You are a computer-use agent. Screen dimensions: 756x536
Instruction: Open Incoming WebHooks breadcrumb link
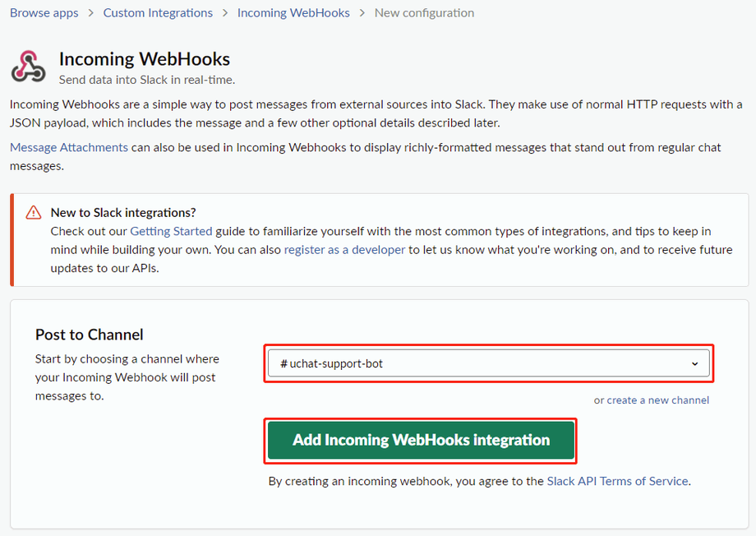[293, 13]
